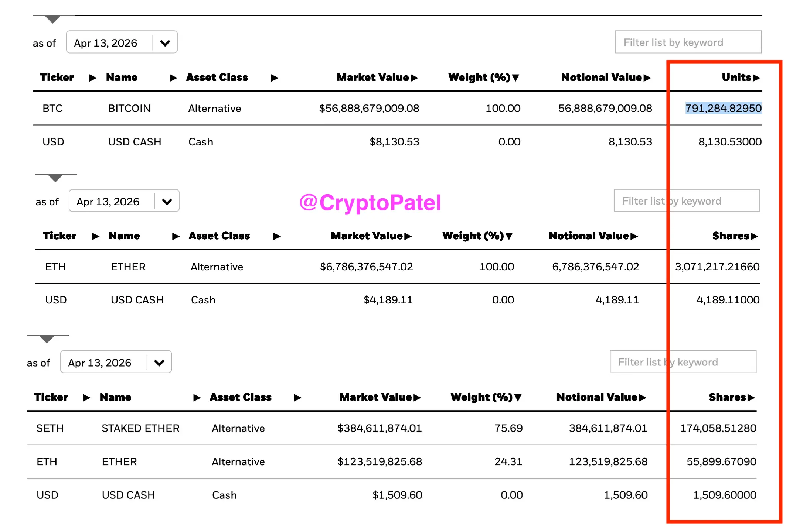The image size is (793, 532).
Task: Sort first table by Ticker arrow
Action: (93, 78)
